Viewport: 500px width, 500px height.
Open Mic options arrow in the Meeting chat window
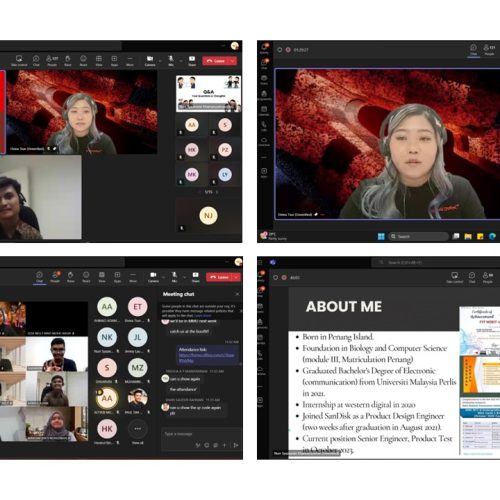click(x=184, y=277)
